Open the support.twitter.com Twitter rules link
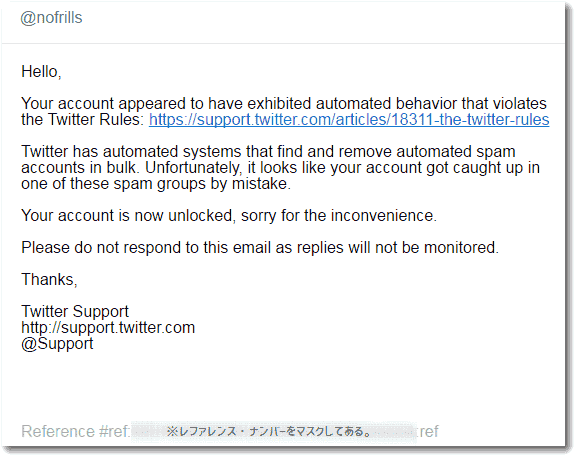This screenshot has height=455, width=574. coord(349,120)
